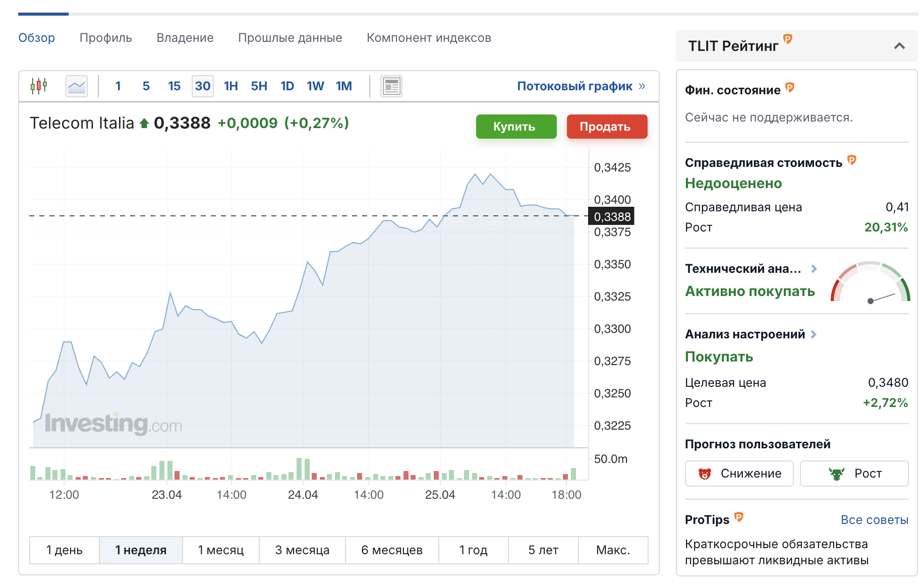Image resolution: width=924 pixels, height=587 pixels.
Task: Click Активно покупать label
Action: point(750,291)
